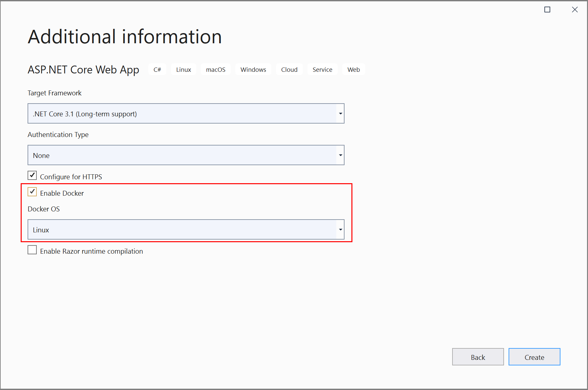Click the Authentication Type label
The height and width of the screenshot is (390, 588).
point(58,135)
